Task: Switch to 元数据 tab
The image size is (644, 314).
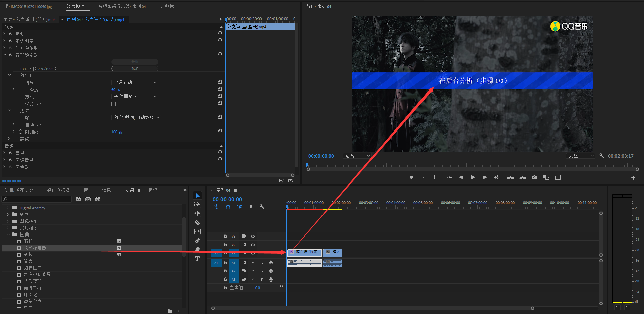Action: [167, 6]
